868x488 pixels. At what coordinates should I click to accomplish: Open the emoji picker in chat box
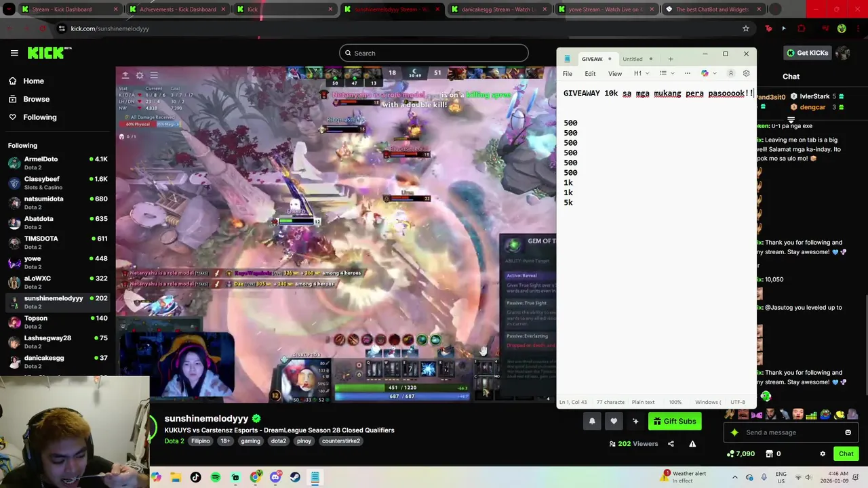(x=848, y=432)
